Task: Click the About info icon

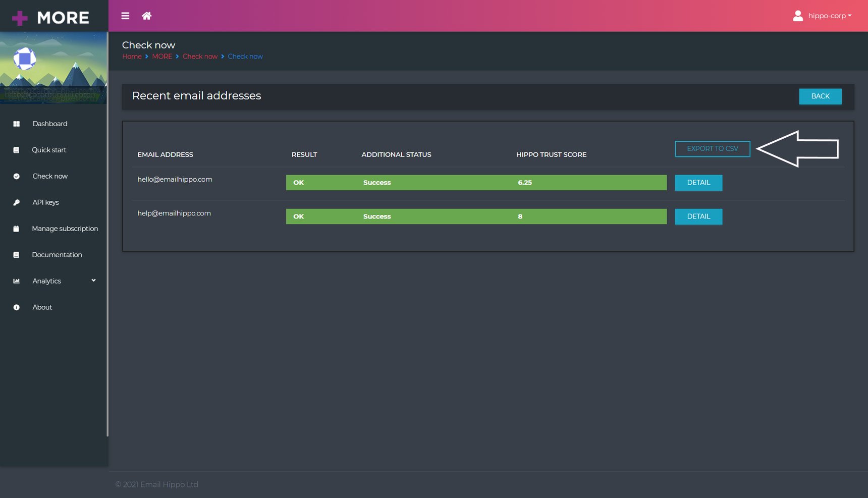Action: coord(16,308)
